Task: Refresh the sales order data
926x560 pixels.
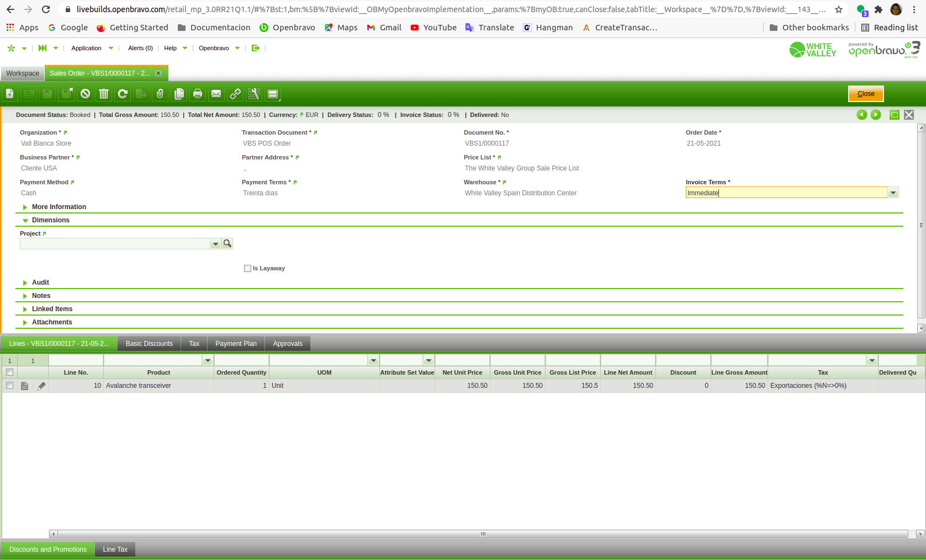Action: tap(123, 94)
